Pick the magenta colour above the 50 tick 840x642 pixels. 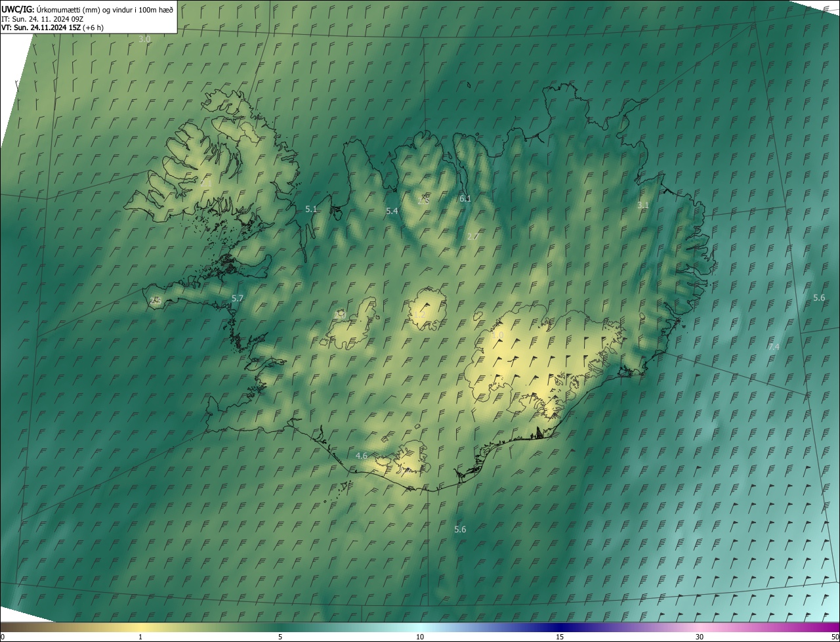click(x=835, y=627)
